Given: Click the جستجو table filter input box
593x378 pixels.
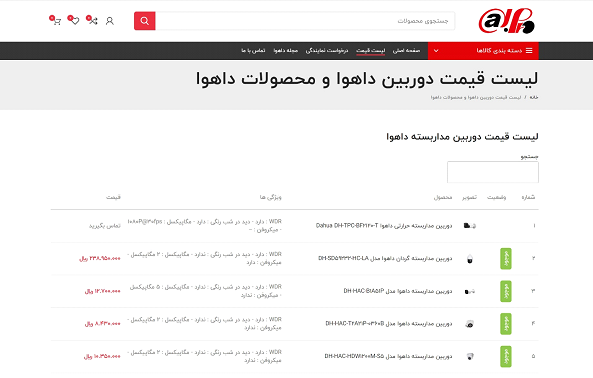Looking at the screenshot, I should tap(493, 172).
